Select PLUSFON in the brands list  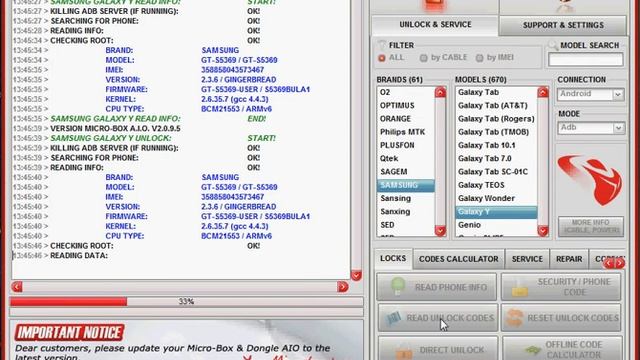pyautogui.click(x=405, y=145)
